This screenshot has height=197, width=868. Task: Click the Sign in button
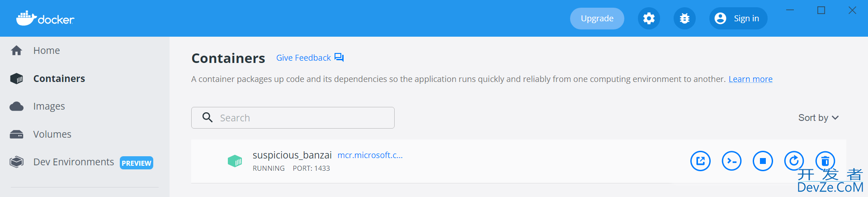tap(738, 19)
